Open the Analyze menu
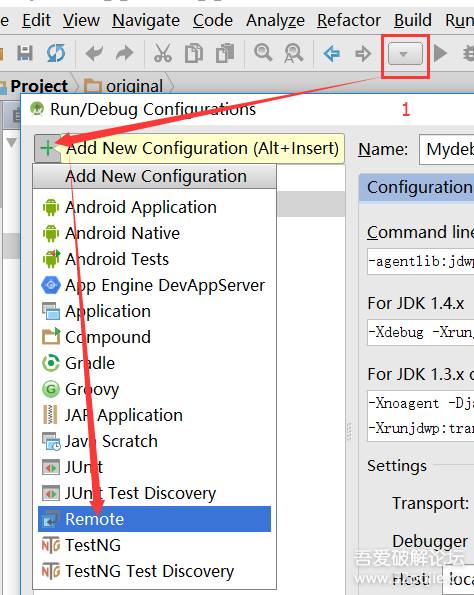 point(275,20)
